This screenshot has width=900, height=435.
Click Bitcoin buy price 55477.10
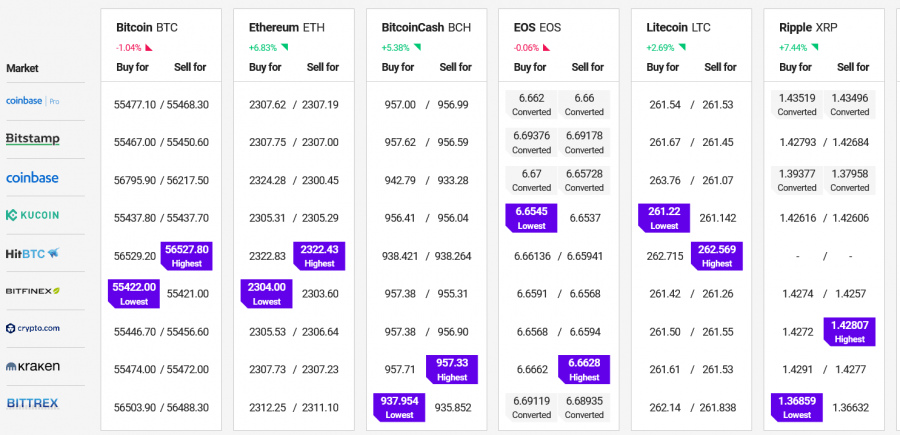(135, 104)
